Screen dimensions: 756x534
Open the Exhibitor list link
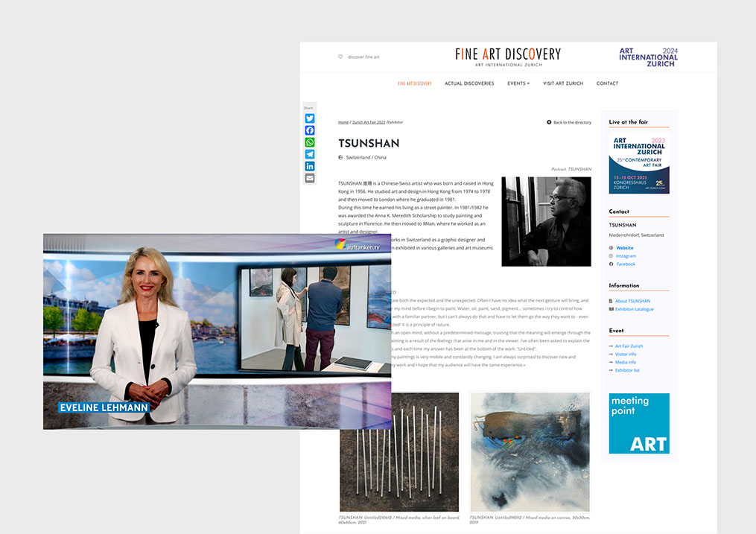point(627,371)
